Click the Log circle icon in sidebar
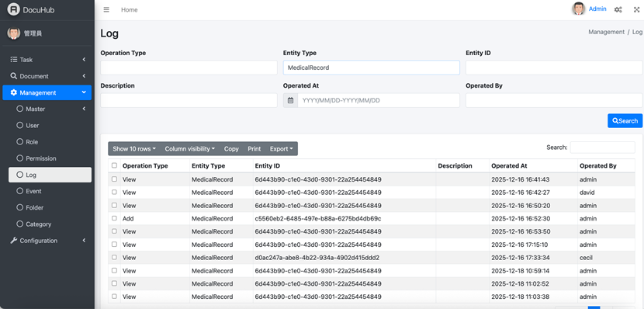This screenshot has width=644, height=309. [x=19, y=175]
